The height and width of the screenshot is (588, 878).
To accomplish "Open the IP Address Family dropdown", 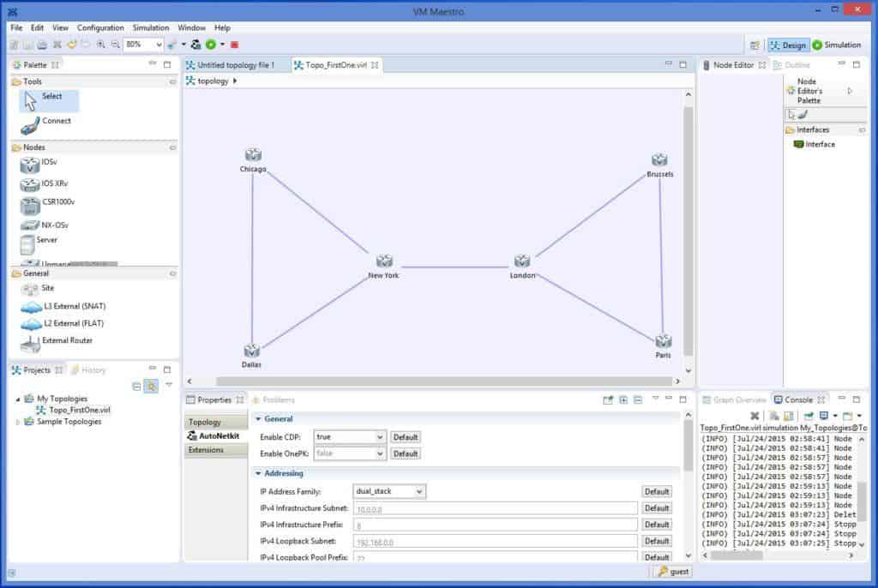I will (x=419, y=491).
